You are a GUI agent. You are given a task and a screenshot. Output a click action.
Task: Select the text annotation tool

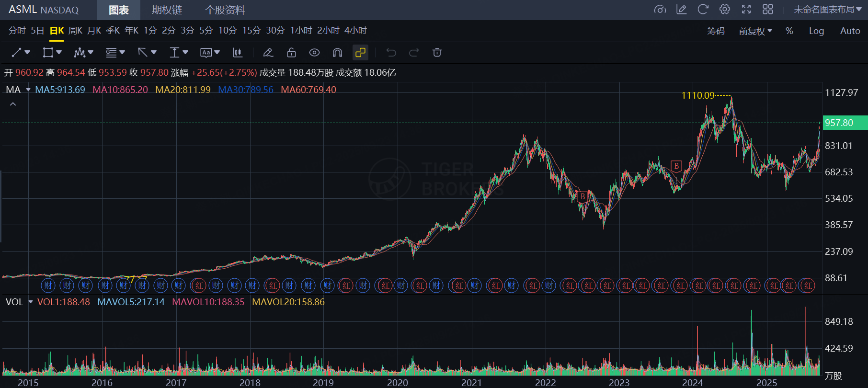point(206,52)
